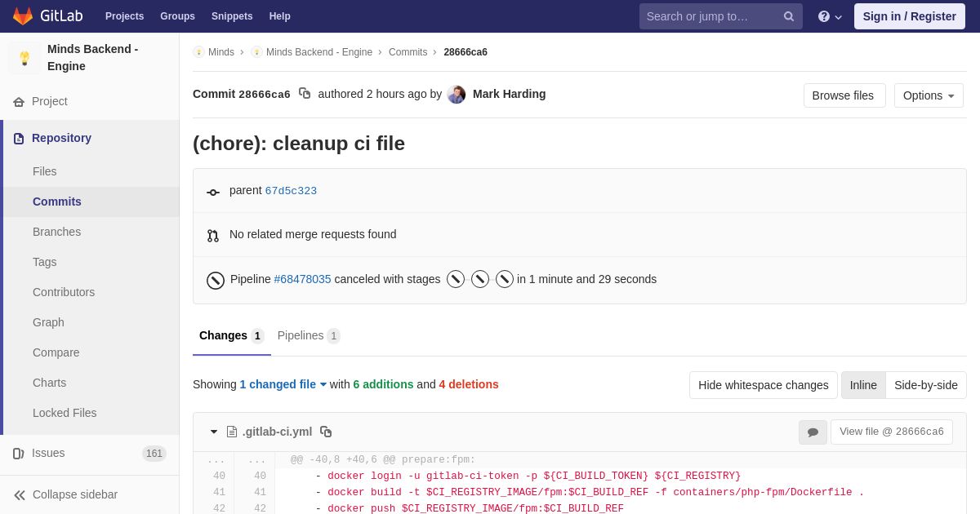Expand the 1 changed file dropdown
The image size is (980, 514).
click(283, 384)
